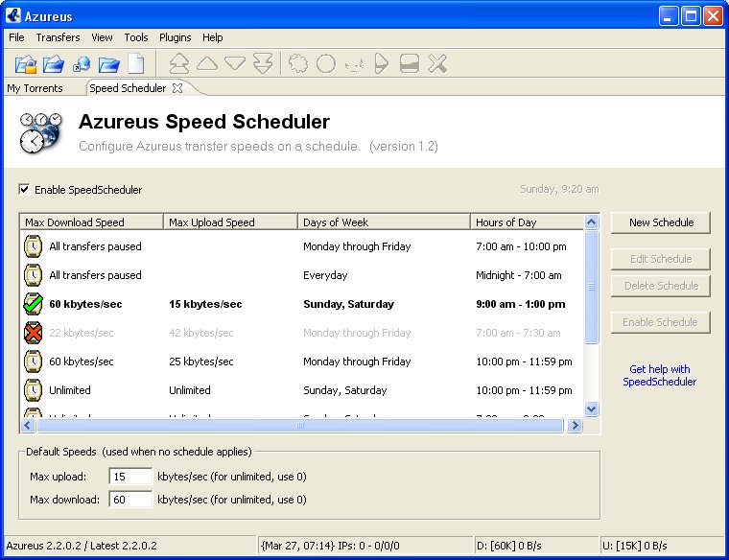Click horizontal scrollbar right arrow

[576, 425]
